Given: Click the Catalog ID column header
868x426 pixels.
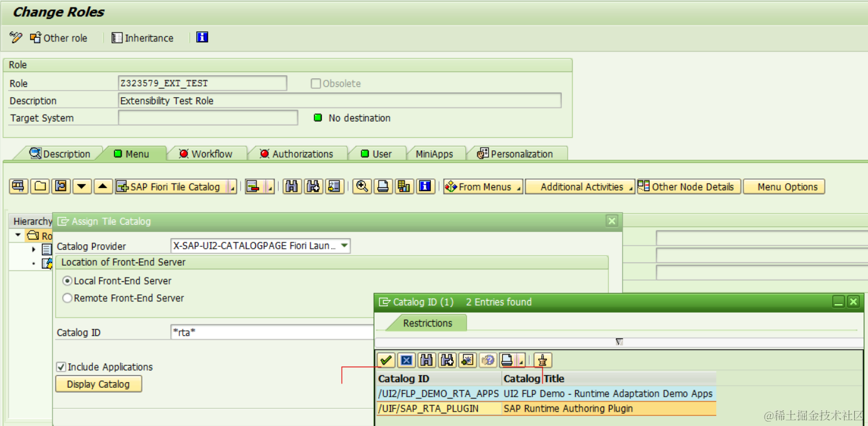Looking at the screenshot, I should 439,378.
